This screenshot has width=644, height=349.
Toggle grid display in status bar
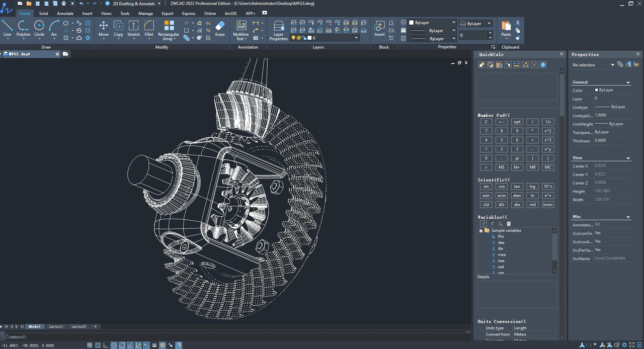pos(90,345)
